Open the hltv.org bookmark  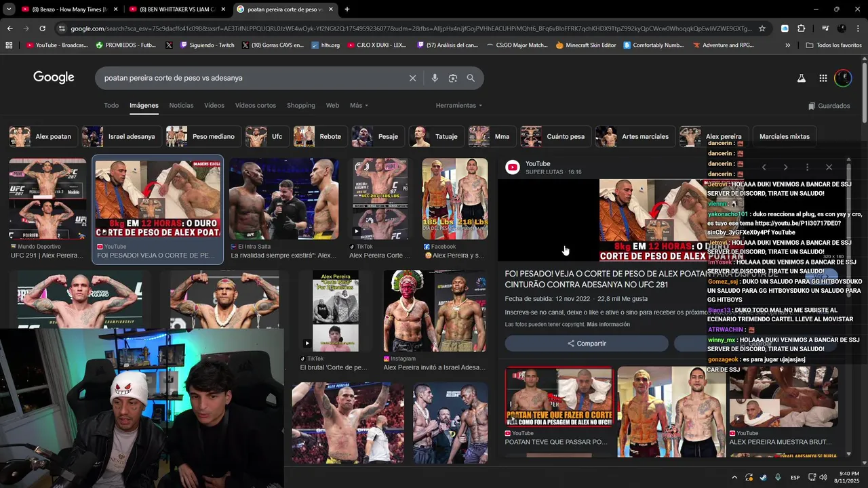click(x=325, y=45)
